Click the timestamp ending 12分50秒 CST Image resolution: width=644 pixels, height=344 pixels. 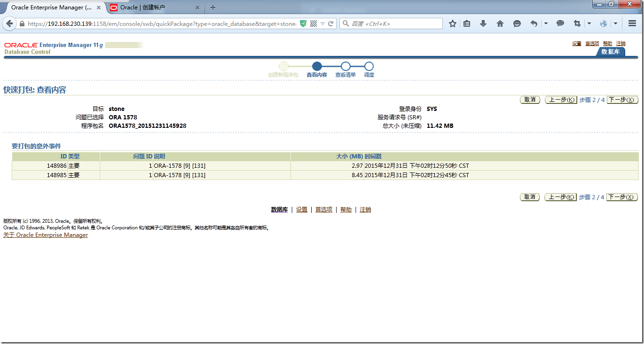pyautogui.click(x=417, y=166)
